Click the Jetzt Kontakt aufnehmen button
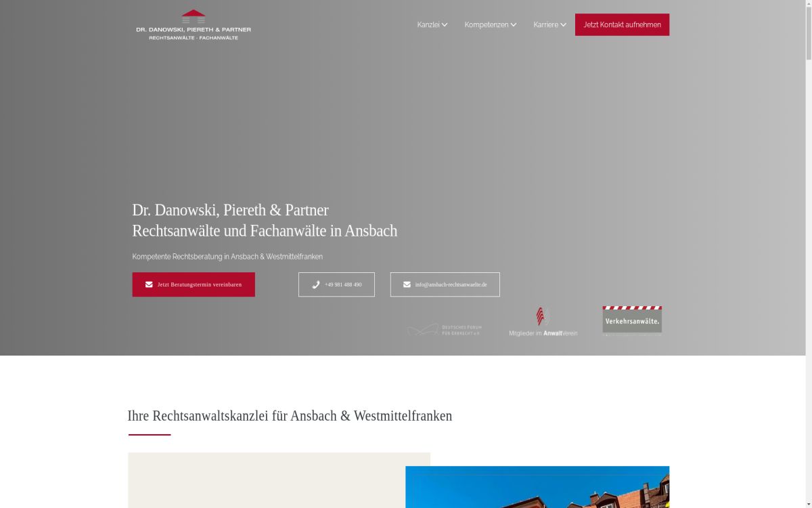 point(622,24)
